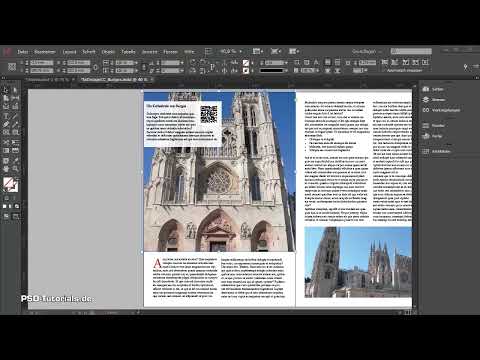Open the Datei menu
The width and height of the screenshot is (480, 360).
pos(23,52)
